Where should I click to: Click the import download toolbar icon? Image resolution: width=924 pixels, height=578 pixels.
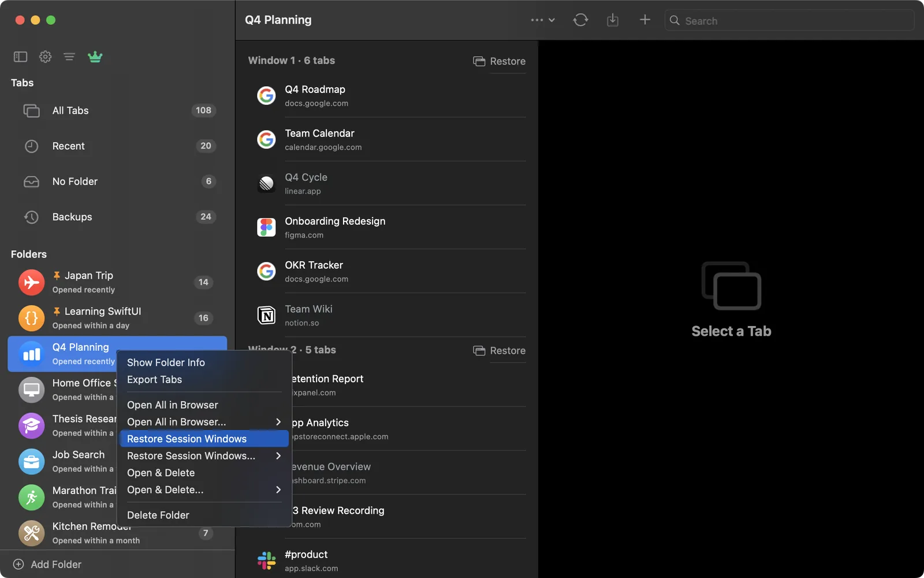coord(613,20)
